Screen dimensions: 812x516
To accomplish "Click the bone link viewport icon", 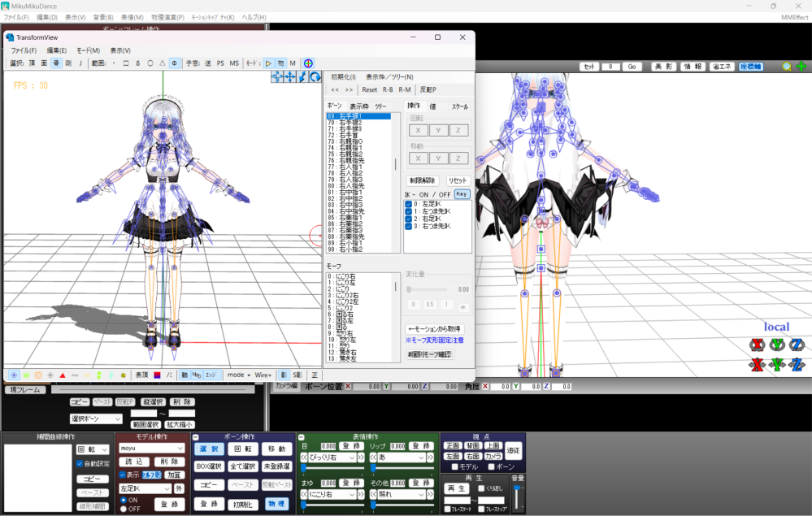I will coord(302,77).
